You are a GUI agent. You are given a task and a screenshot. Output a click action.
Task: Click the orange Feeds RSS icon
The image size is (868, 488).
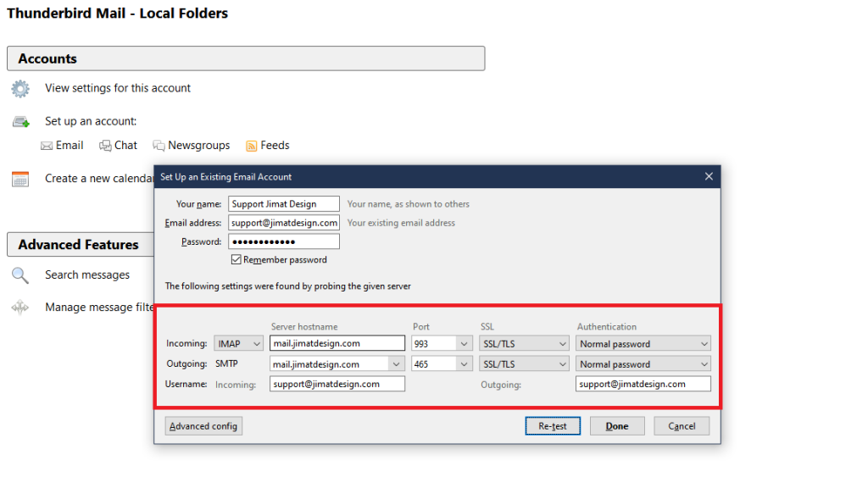click(251, 146)
